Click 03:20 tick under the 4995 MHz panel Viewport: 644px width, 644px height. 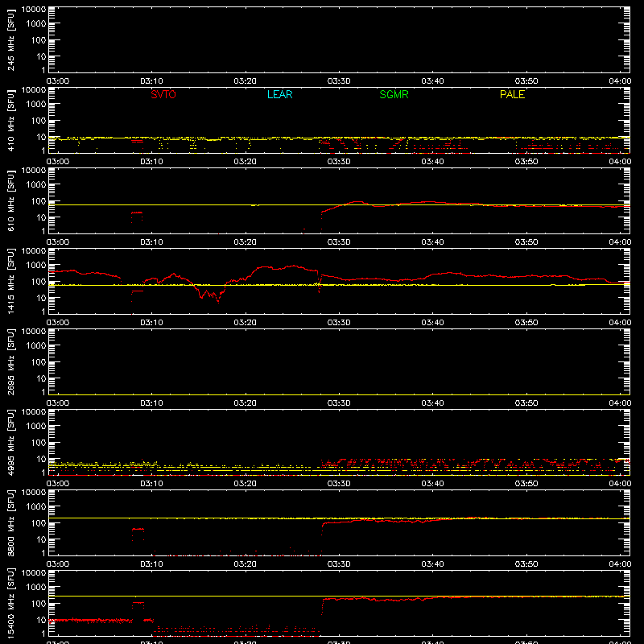tap(246, 484)
